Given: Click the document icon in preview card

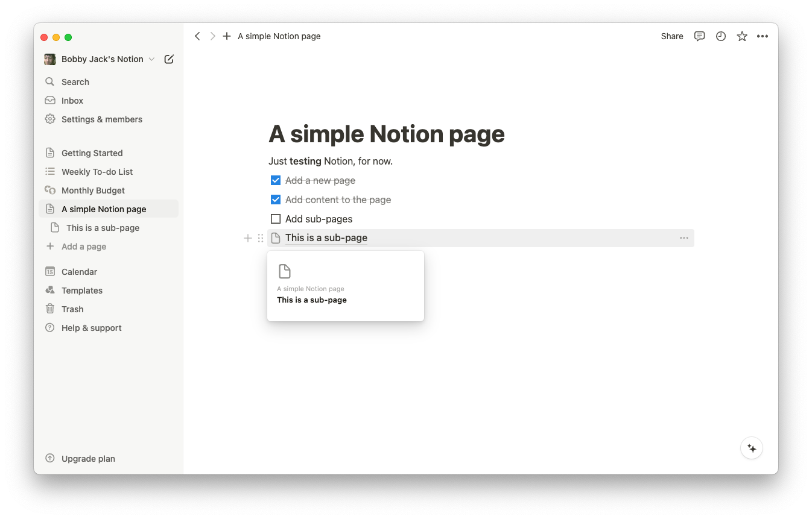Looking at the screenshot, I should click(285, 271).
